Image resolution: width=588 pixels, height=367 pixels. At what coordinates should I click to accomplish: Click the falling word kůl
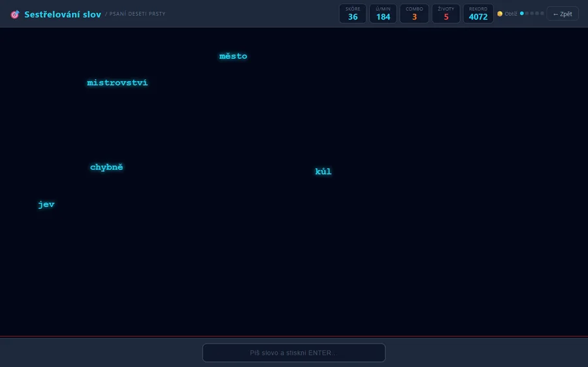point(323,172)
